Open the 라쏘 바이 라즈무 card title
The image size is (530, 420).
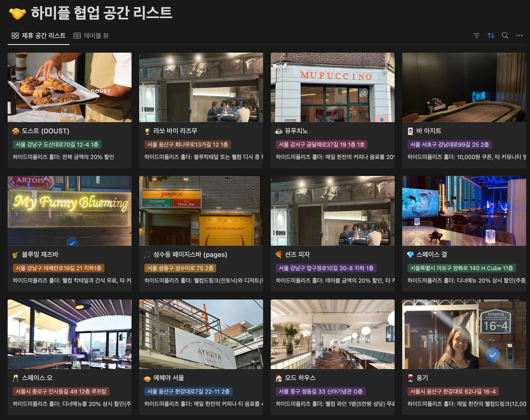[x=175, y=131]
